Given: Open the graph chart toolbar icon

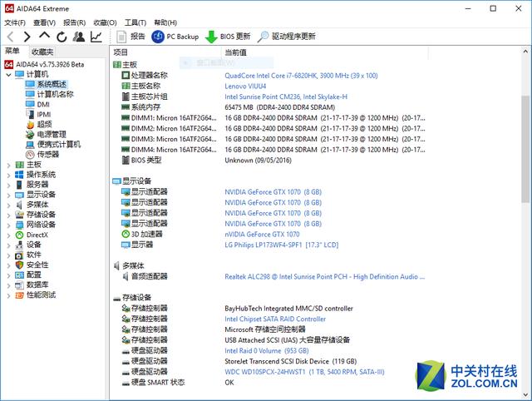Looking at the screenshot, I should [x=96, y=37].
